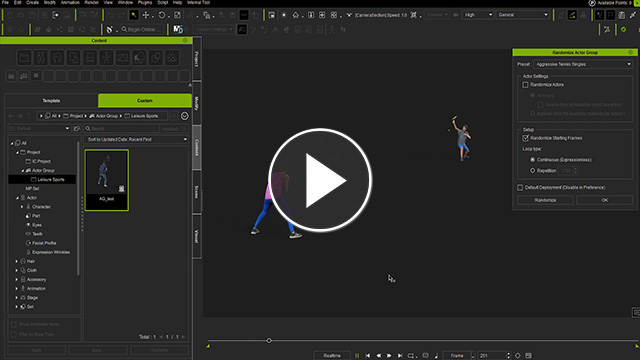Screen dimensions: 640x360
Task: Choose the Move tool in toolbar
Action: pos(145,15)
